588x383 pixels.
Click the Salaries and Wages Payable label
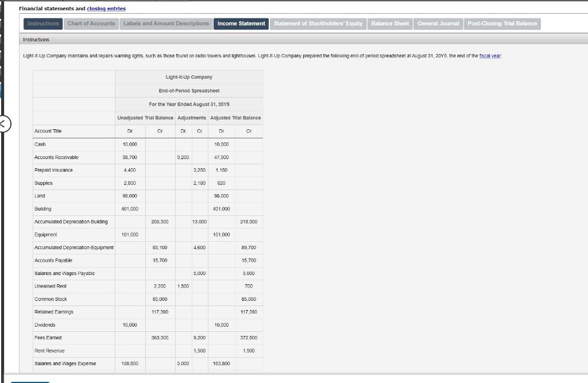tap(64, 274)
